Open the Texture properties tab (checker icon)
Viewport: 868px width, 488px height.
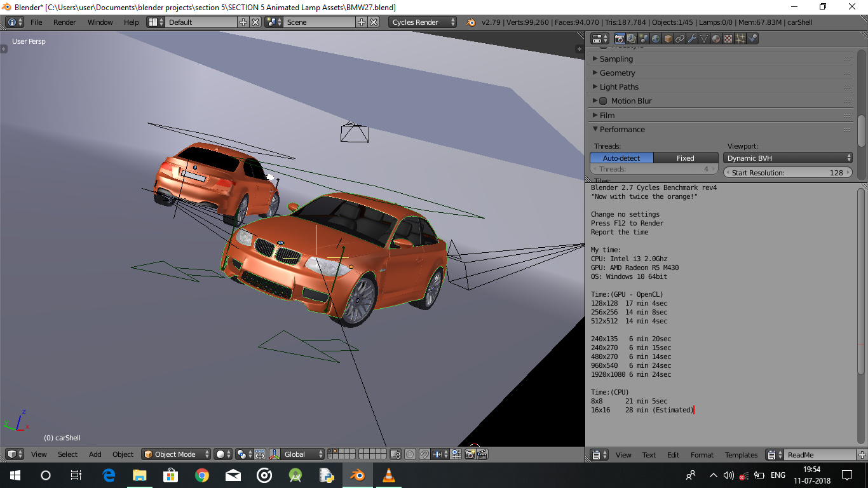(728, 39)
